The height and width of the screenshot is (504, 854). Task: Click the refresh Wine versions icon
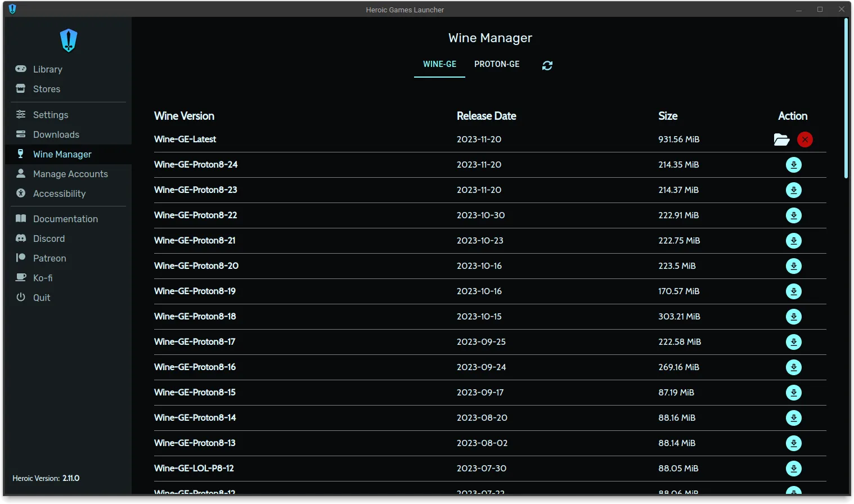[547, 65]
